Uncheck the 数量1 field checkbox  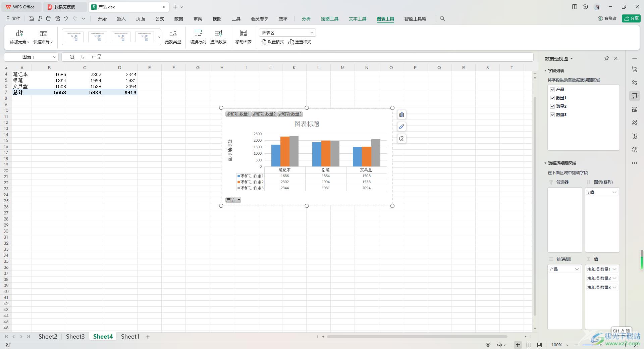coord(552,98)
